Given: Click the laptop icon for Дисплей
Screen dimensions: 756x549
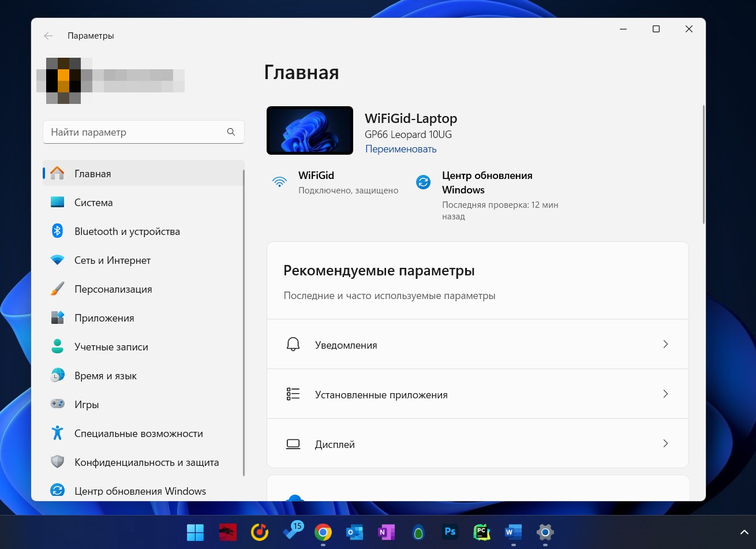Looking at the screenshot, I should [293, 444].
